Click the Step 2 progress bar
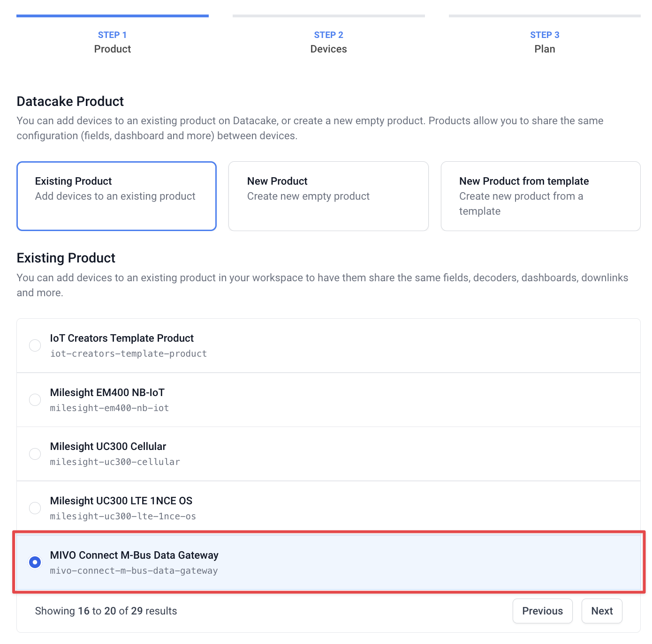652x644 pixels. click(x=328, y=16)
